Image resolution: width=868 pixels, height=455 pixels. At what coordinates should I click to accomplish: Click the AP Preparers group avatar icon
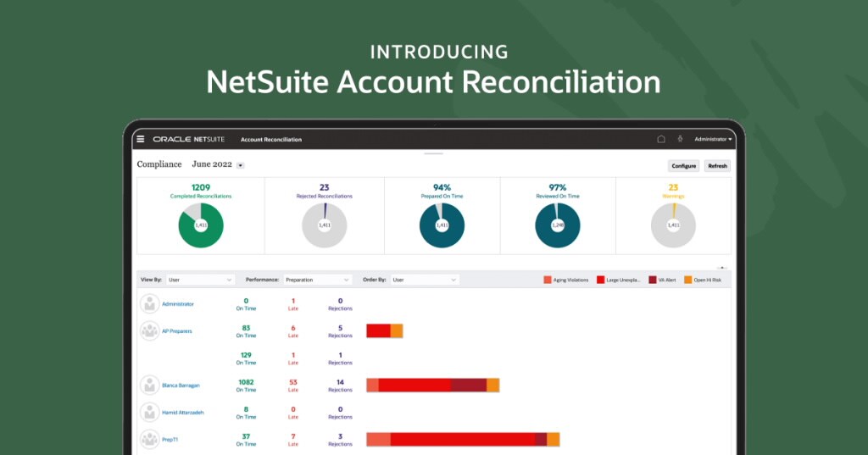coord(149,331)
